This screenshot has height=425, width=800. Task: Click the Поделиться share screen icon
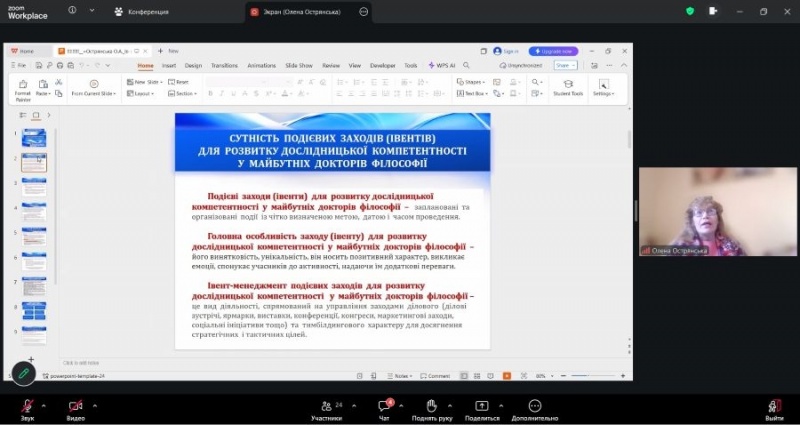click(482, 406)
